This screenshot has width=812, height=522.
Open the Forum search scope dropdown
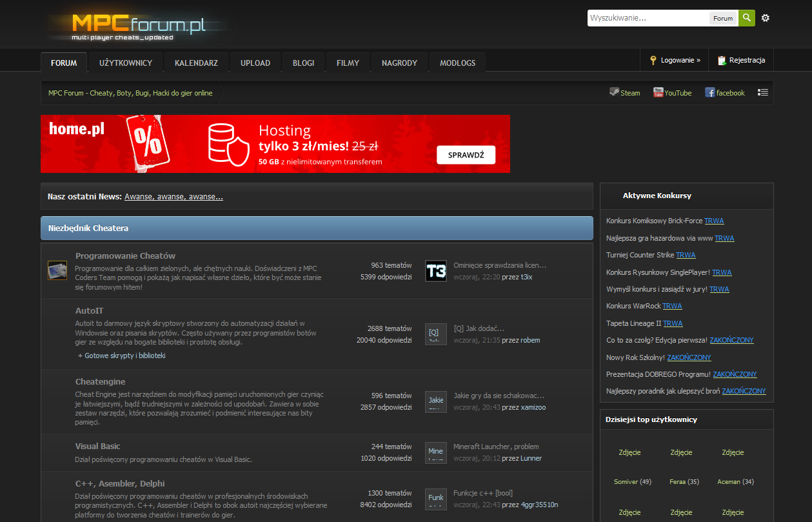(723, 18)
